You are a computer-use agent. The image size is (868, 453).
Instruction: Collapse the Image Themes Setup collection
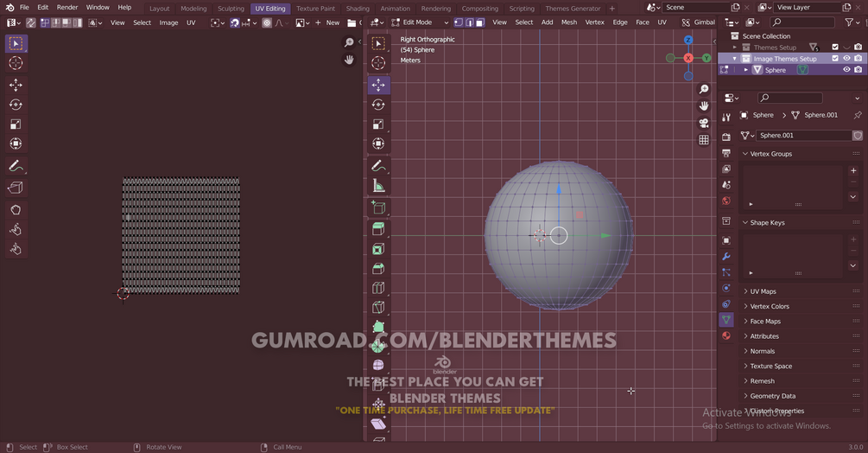(x=735, y=58)
